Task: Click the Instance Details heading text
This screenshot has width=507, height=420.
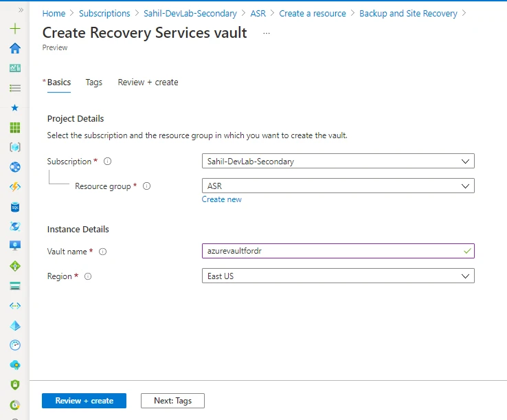Action: [x=78, y=229]
